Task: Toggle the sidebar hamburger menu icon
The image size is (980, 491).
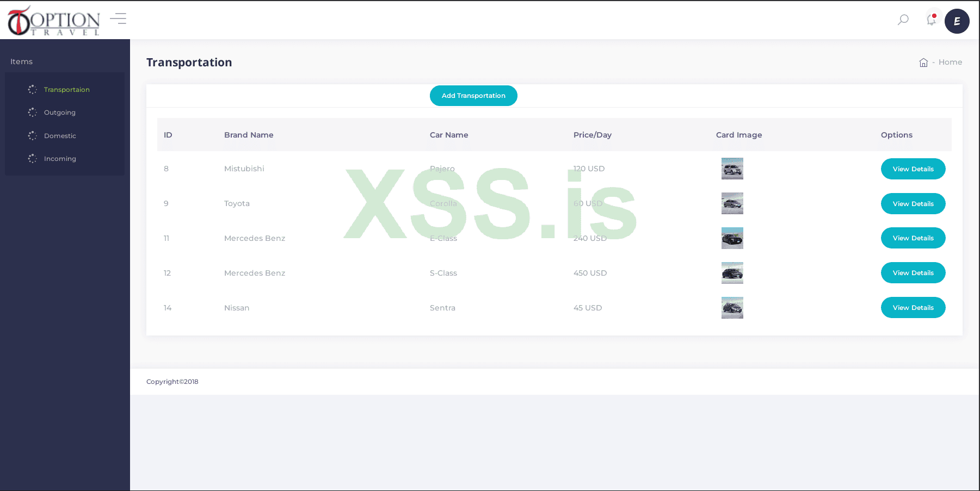Action: tap(118, 19)
